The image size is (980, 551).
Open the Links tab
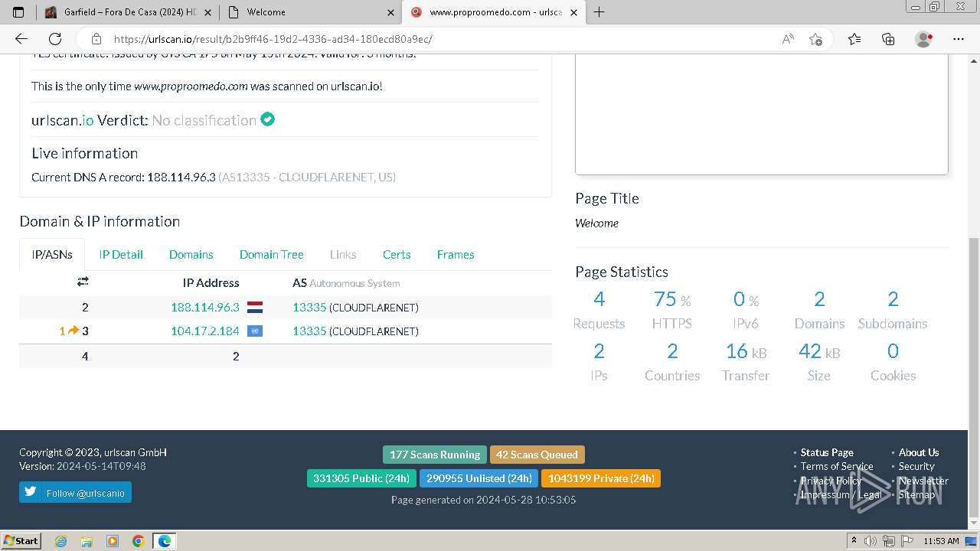click(x=343, y=255)
